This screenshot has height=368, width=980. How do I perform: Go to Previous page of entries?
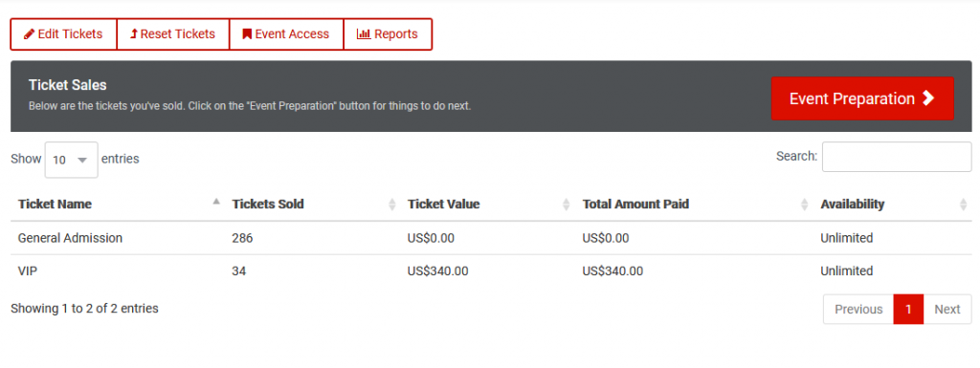tap(858, 310)
